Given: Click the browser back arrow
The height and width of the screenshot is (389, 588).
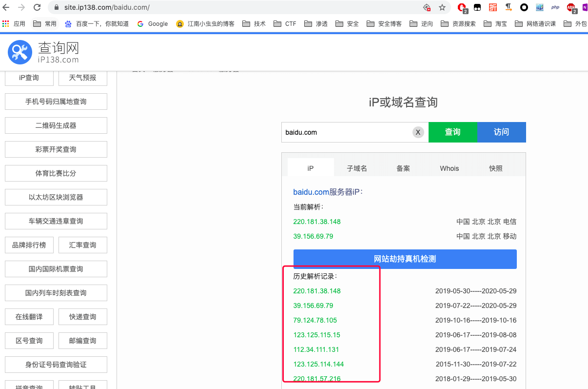Looking at the screenshot, I should pos(6,7).
